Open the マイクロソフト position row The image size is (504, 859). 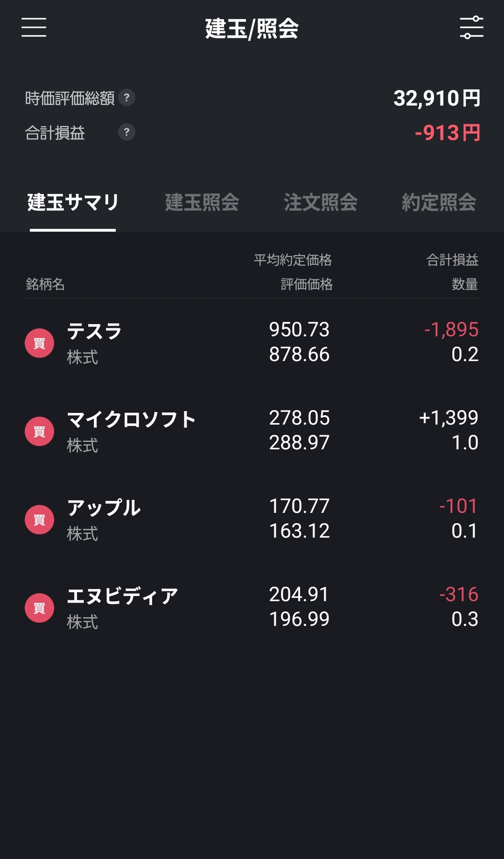point(252,431)
